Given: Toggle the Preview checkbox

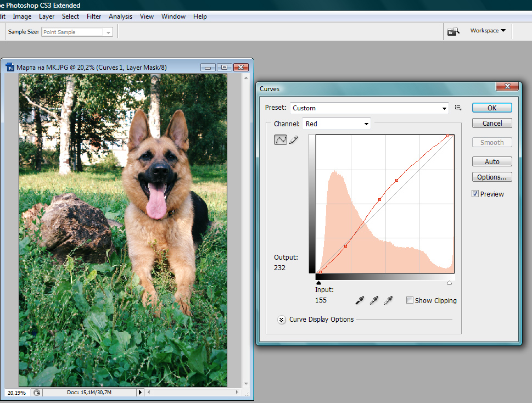Looking at the screenshot, I should tap(475, 194).
